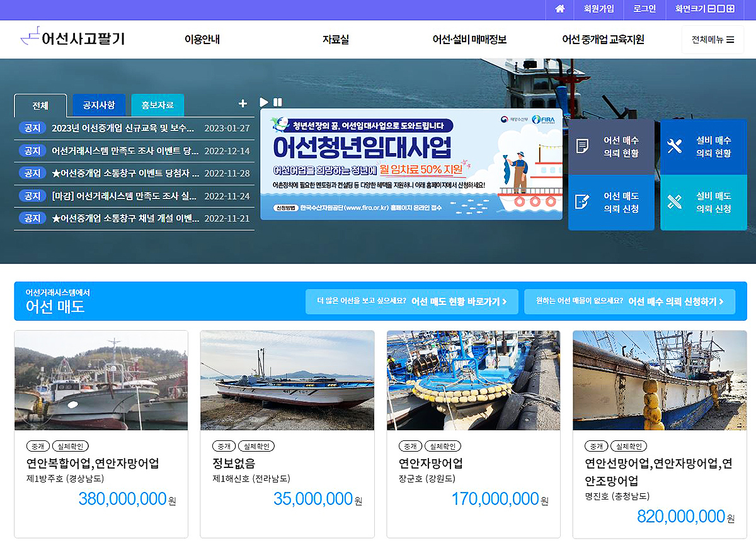Click the 820,000,000원 price
This screenshot has width=756, height=543.
tap(686, 517)
